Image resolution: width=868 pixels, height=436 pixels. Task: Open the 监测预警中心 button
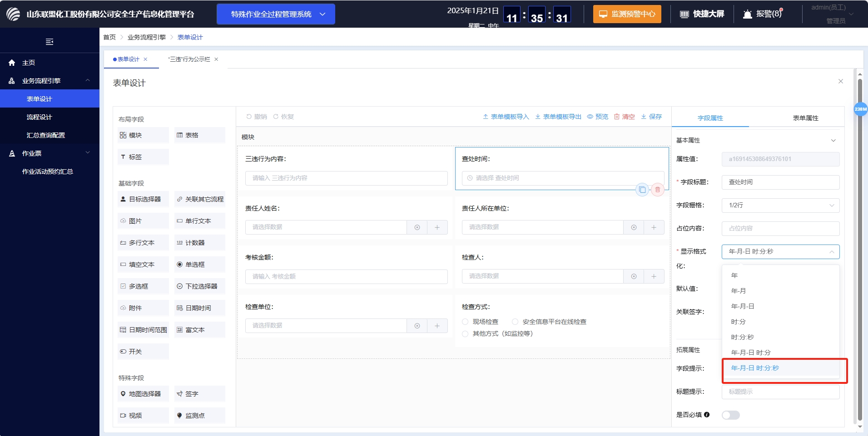pyautogui.click(x=627, y=14)
